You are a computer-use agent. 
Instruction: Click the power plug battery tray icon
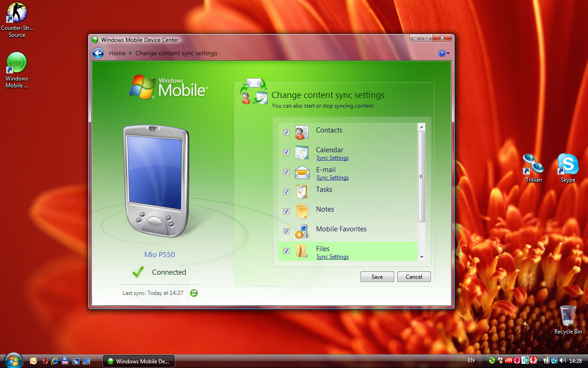click(546, 360)
